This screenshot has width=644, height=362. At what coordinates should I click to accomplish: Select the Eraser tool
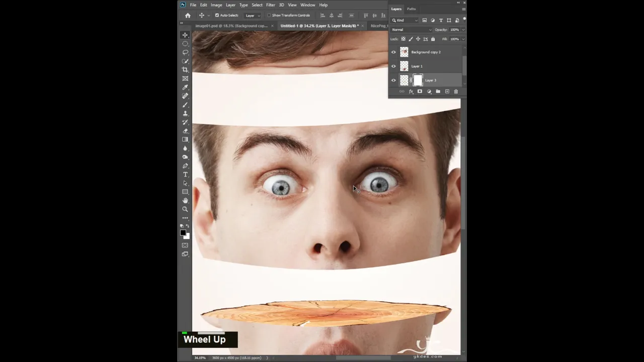185,131
